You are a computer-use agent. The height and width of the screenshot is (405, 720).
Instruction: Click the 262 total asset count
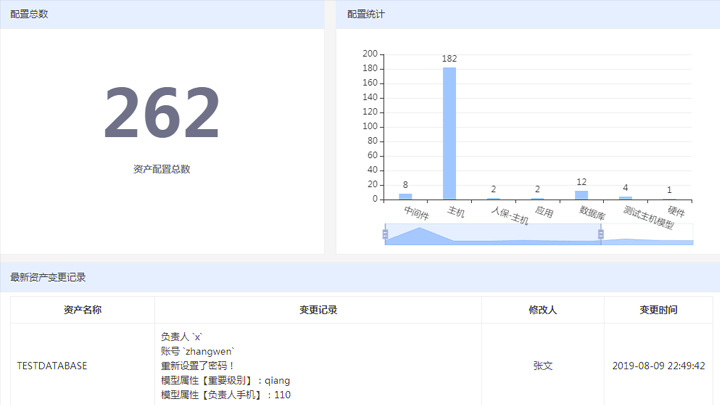pyautogui.click(x=162, y=113)
